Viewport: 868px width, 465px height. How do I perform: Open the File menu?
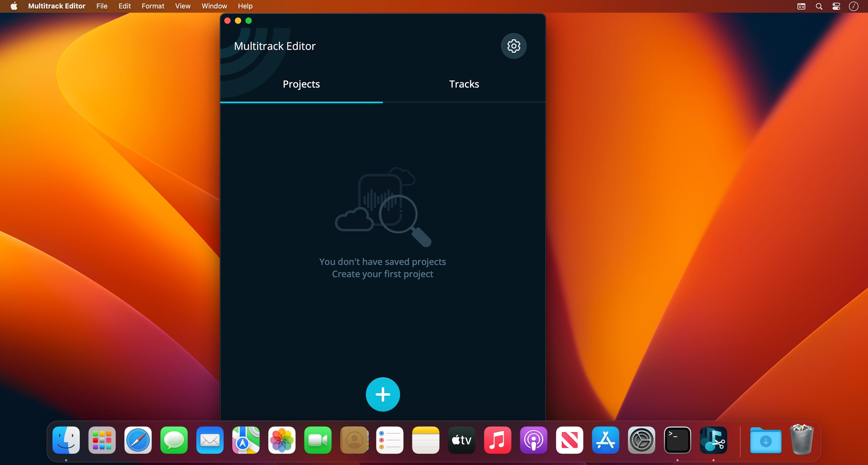pyautogui.click(x=101, y=6)
